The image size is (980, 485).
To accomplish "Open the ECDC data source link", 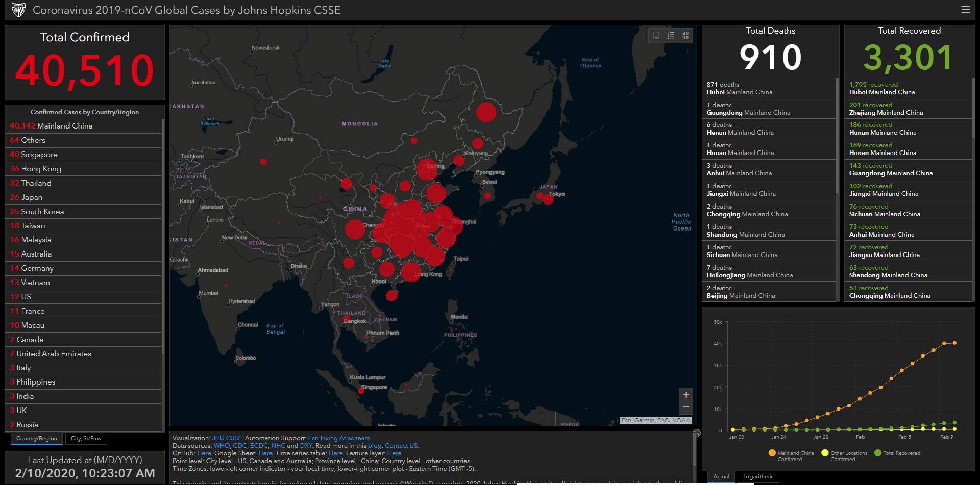I will [259, 446].
